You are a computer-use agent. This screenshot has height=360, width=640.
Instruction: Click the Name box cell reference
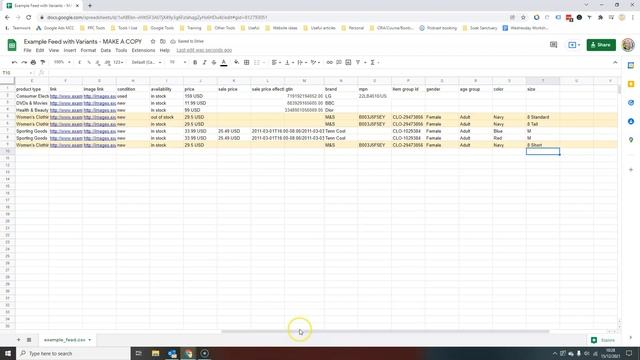point(16,73)
